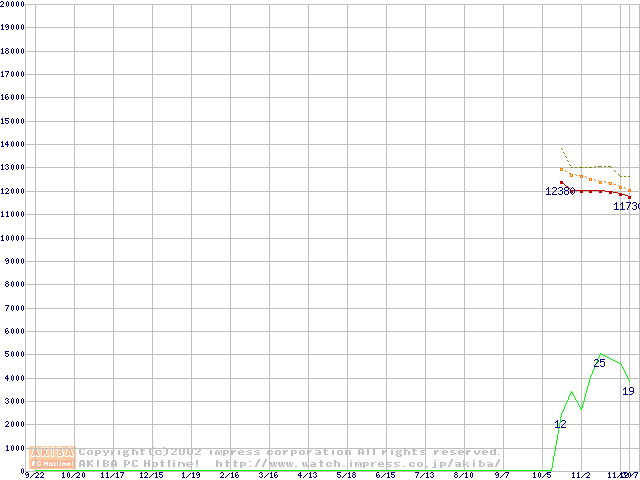The height and width of the screenshot is (480, 640).
Task: Select the 11/2 date on the x-axis
Action: click(x=580, y=475)
